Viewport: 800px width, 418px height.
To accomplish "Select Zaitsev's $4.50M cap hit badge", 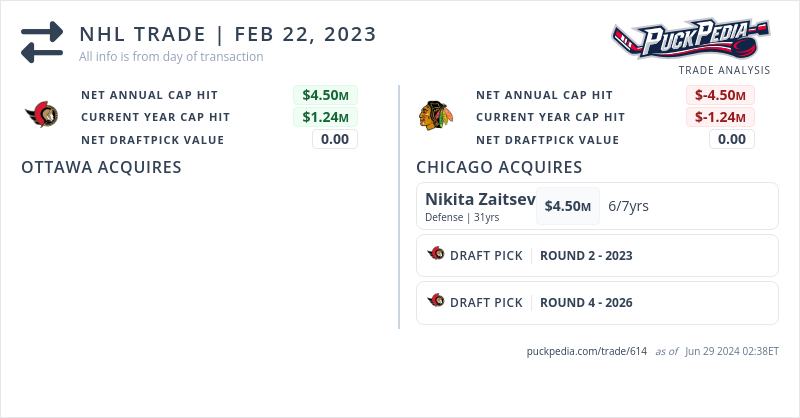I will 567,206.
